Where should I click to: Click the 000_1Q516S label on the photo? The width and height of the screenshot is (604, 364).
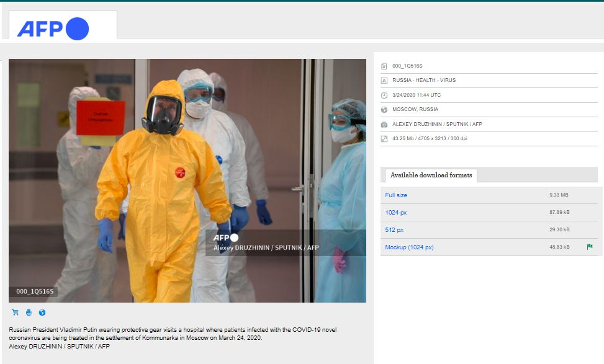click(35, 291)
